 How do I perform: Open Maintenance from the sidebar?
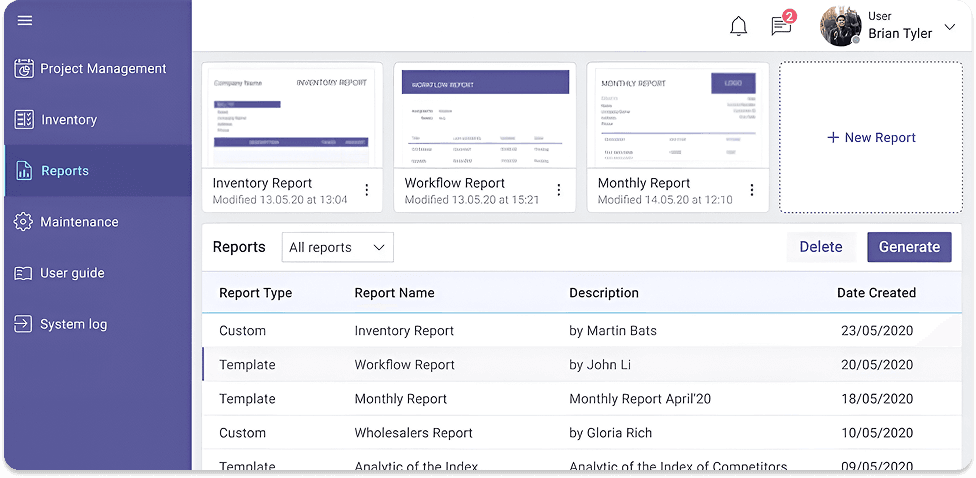click(x=79, y=222)
